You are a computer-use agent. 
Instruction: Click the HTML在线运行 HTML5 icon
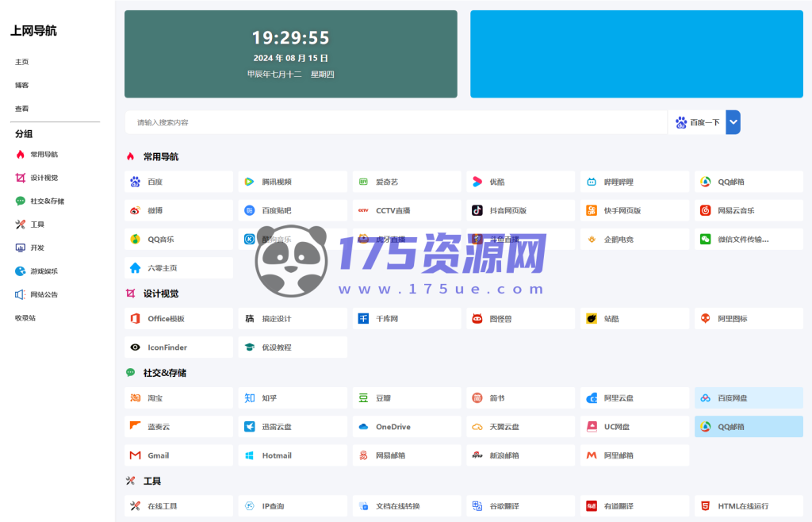point(705,506)
